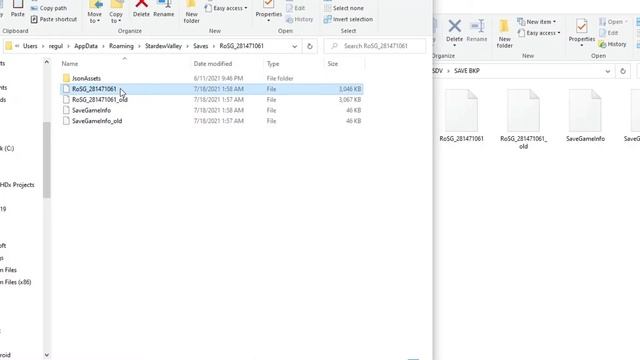
Task: Click Saves in the address breadcrumb
Action: 200,46
